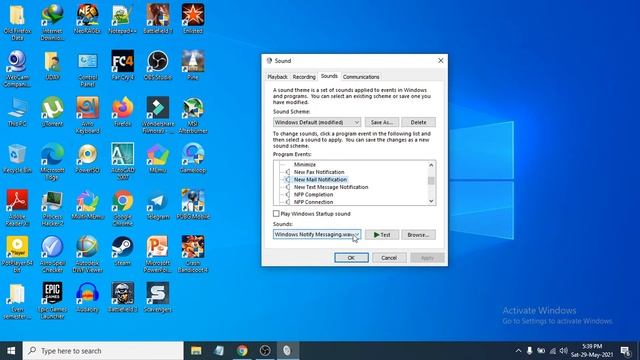The width and height of the screenshot is (640, 360).
Task: Click Browse to choose a sound file
Action: coord(418,235)
